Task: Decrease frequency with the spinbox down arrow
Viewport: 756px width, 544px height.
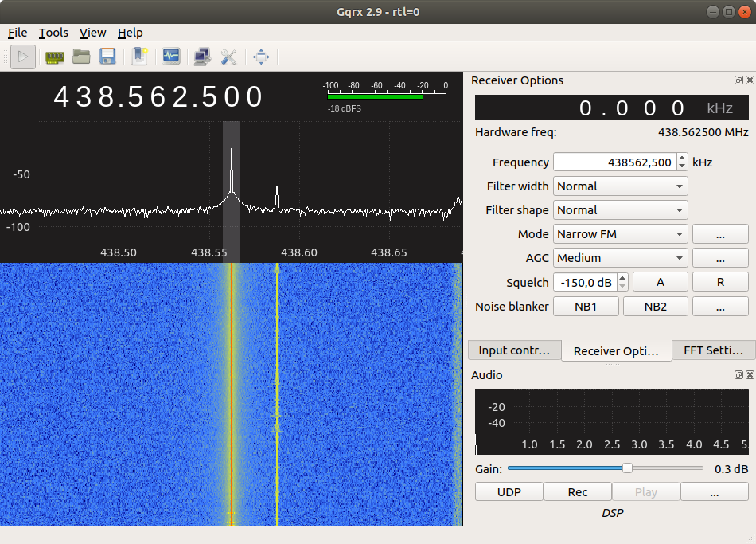Action: pyautogui.click(x=682, y=166)
